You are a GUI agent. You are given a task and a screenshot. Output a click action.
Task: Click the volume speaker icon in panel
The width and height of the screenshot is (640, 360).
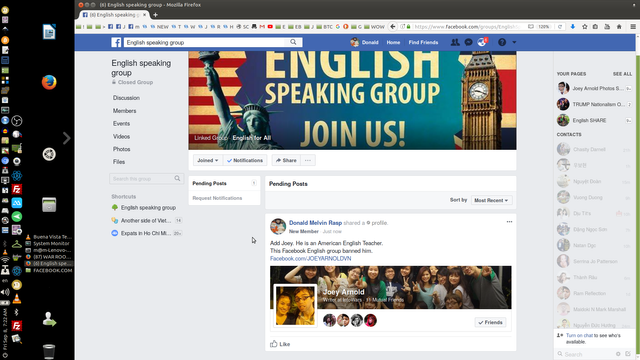pos(5,292)
